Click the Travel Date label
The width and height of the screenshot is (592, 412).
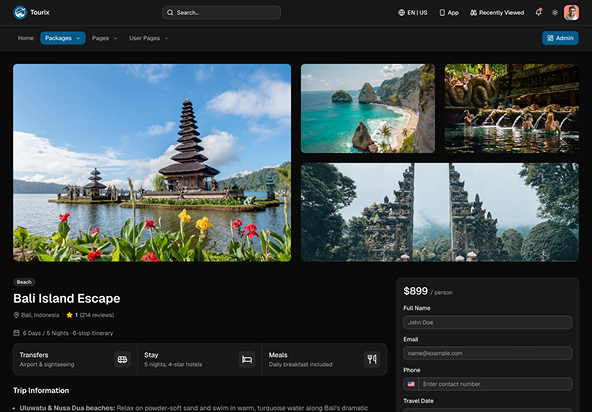(418, 401)
